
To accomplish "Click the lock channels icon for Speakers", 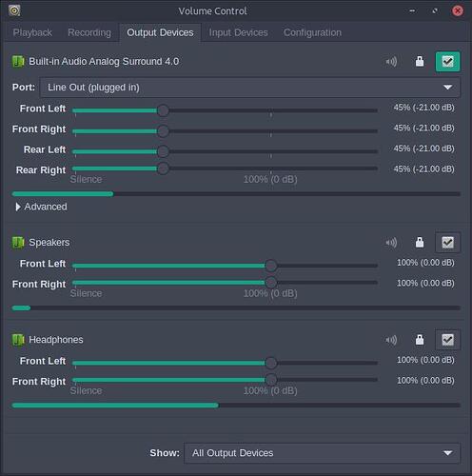I will [x=420, y=243].
